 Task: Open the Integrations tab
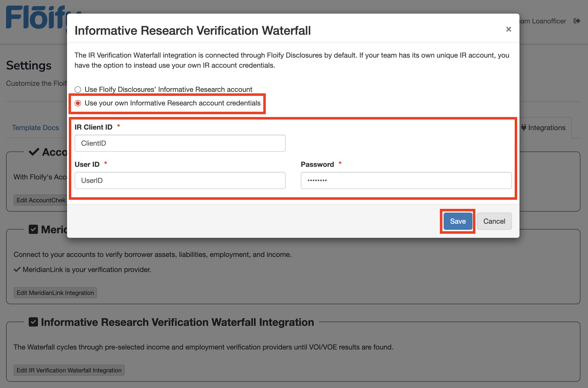[546, 128]
